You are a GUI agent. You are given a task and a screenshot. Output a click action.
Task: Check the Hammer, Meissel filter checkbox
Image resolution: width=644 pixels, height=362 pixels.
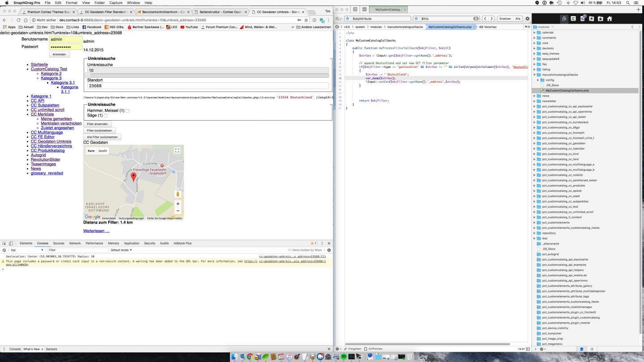127,111
